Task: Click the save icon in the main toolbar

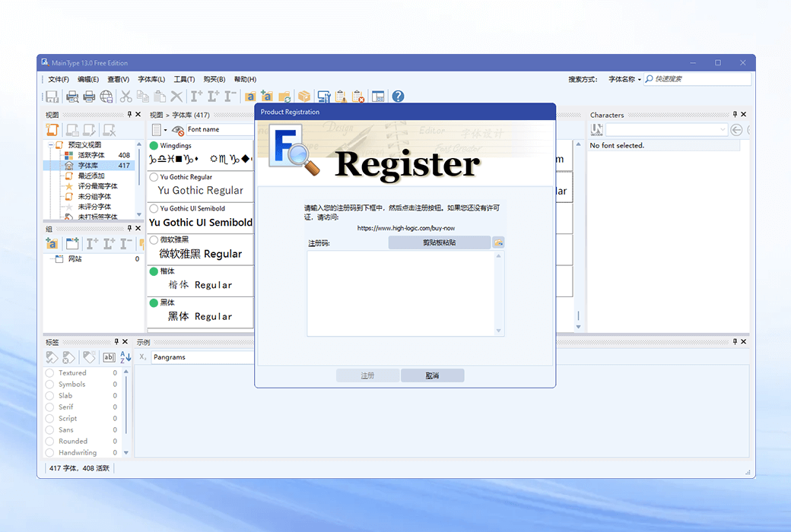Action: pos(52,97)
